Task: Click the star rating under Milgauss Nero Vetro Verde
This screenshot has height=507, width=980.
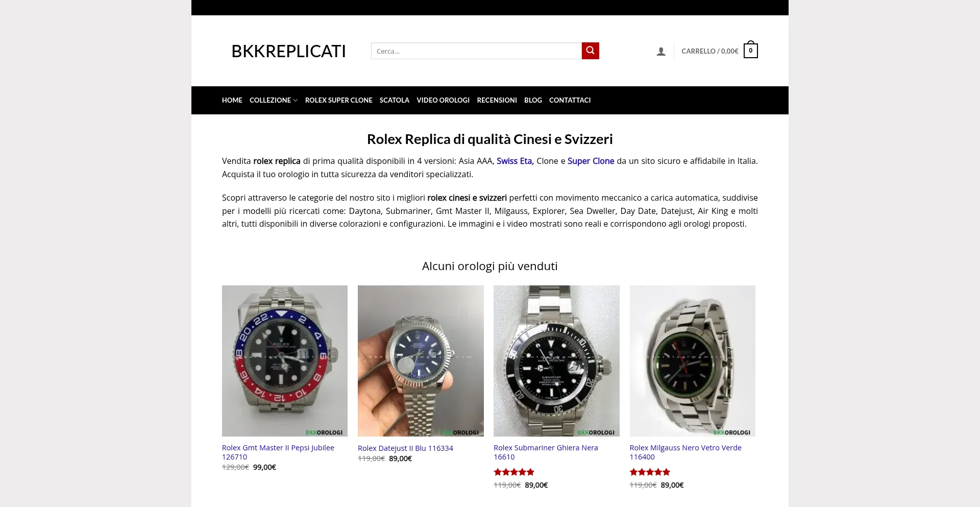Action: pyautogui.click(x=650, y=472)
